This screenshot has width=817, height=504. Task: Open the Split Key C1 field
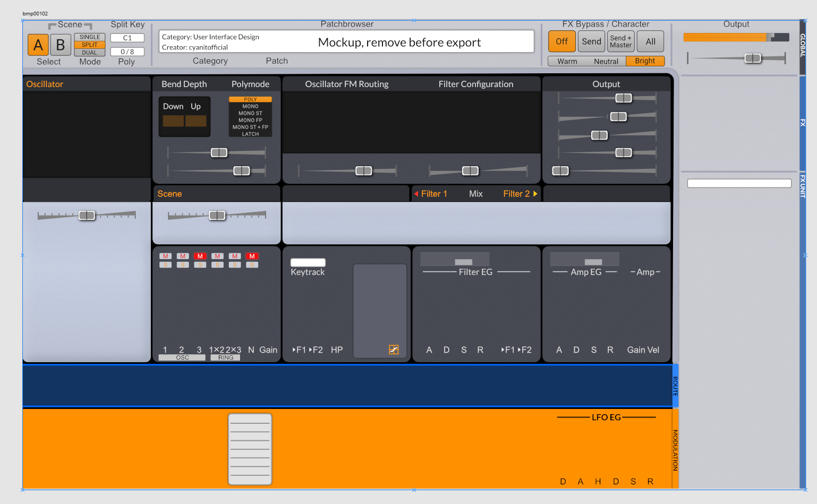coord(127,38)
